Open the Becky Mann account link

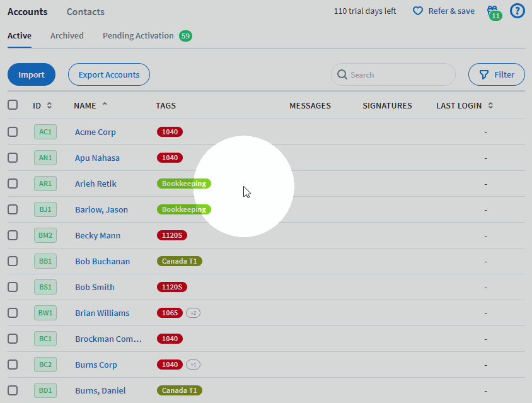(98, 235)
